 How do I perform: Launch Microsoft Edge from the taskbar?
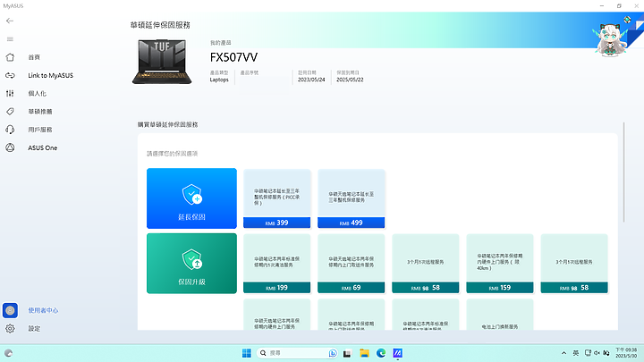click(x=381, y=353)
